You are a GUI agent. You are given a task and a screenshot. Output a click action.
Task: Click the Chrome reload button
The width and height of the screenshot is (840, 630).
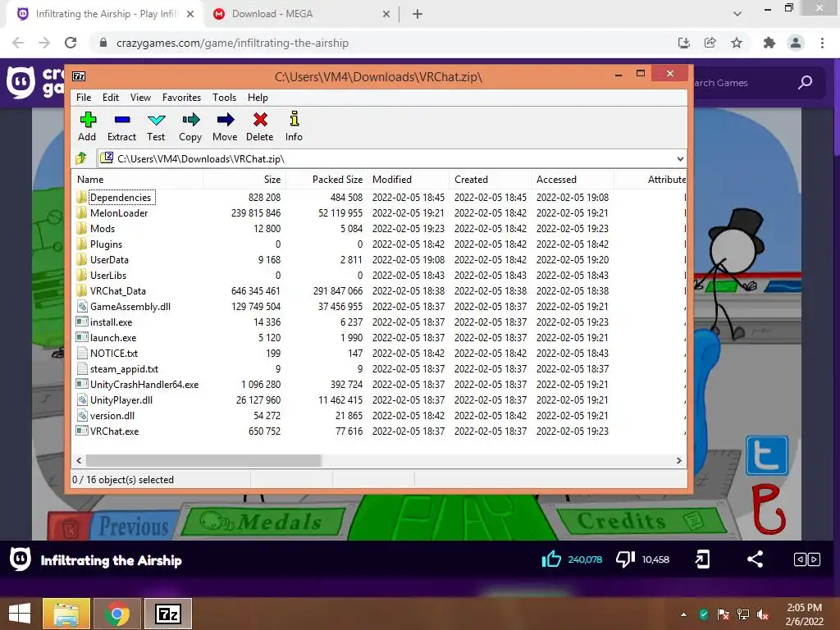[x=71, y=43]
